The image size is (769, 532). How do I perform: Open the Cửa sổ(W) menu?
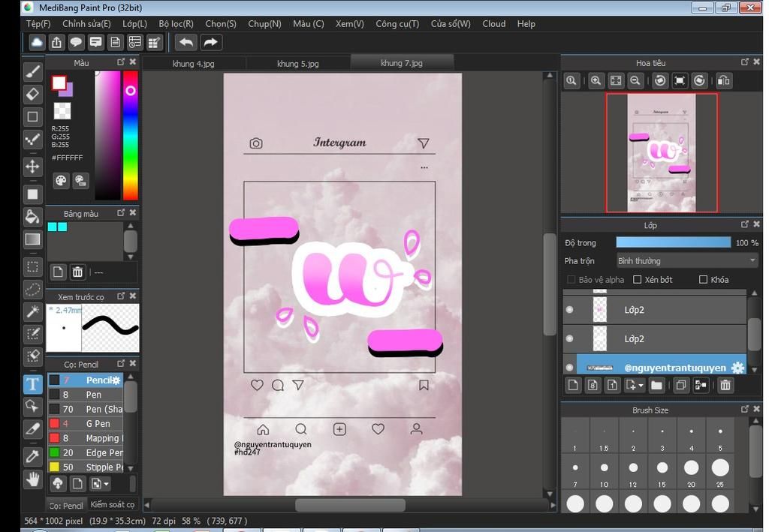(451, 24)
